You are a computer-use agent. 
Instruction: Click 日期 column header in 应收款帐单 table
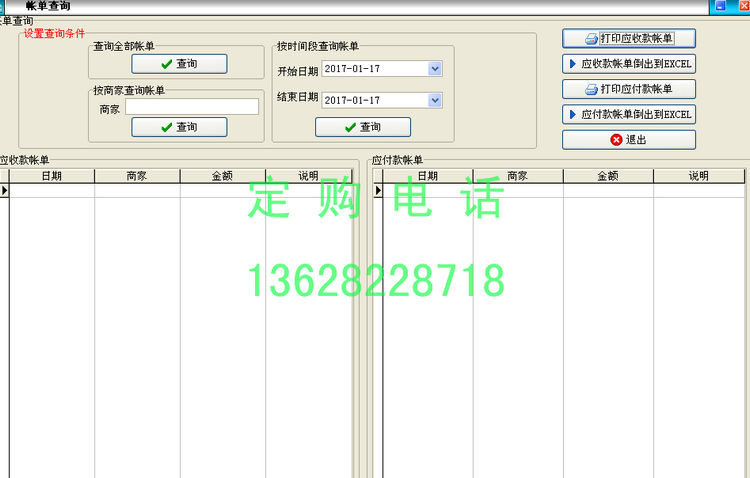point(52,176)
